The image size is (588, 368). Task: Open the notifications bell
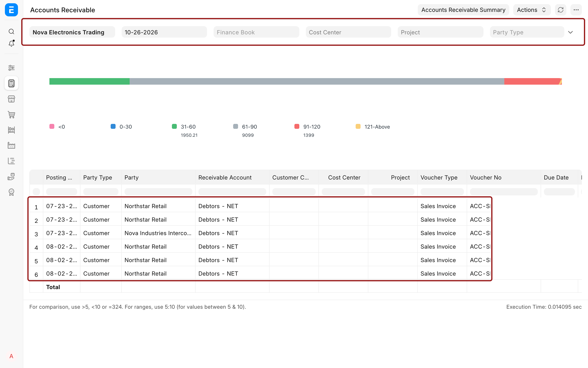point(11,43)
